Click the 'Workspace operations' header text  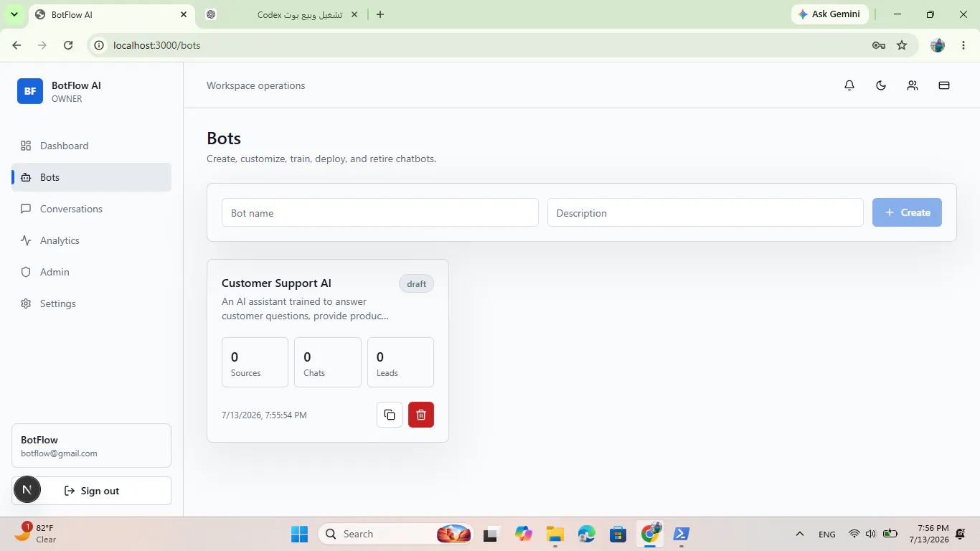pos(255,85)
